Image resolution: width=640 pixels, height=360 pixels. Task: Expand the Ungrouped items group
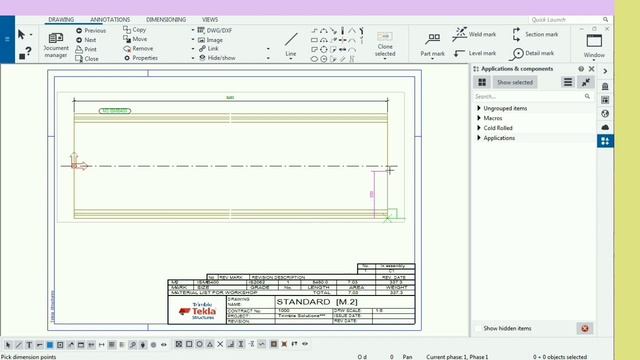click(x=479, y=108)
